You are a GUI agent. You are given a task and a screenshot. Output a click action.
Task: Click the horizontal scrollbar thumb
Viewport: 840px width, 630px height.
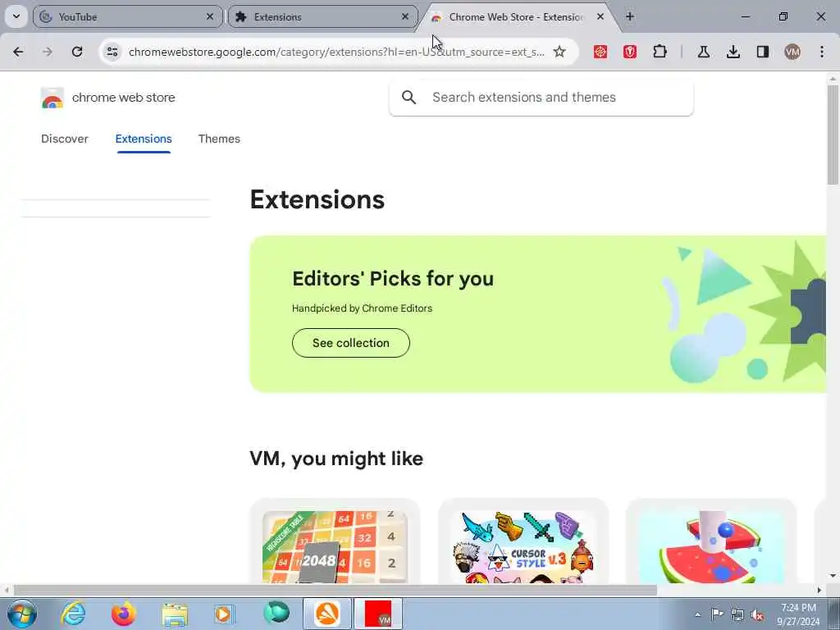tap(336, 591)
